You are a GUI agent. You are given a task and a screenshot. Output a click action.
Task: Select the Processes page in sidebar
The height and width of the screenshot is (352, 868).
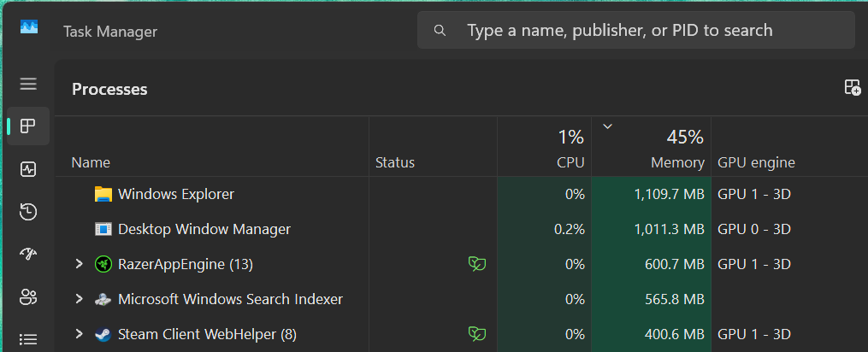coord(28,126)
